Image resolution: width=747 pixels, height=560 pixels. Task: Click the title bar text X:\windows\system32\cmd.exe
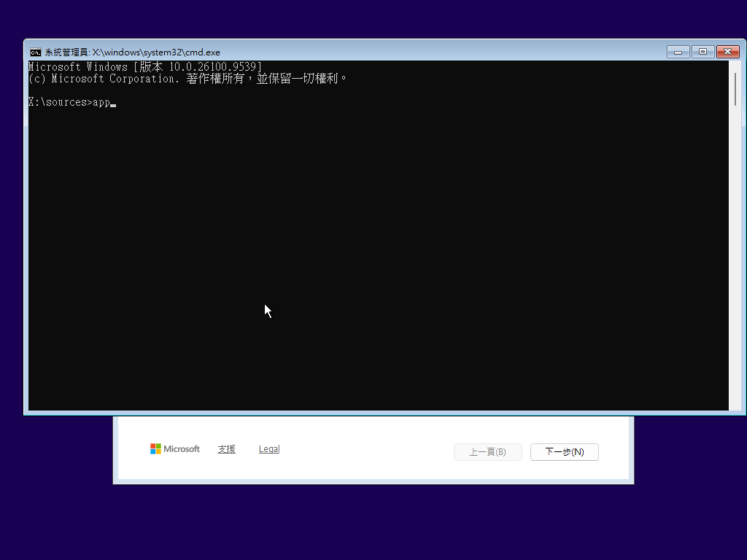point(156,52)
